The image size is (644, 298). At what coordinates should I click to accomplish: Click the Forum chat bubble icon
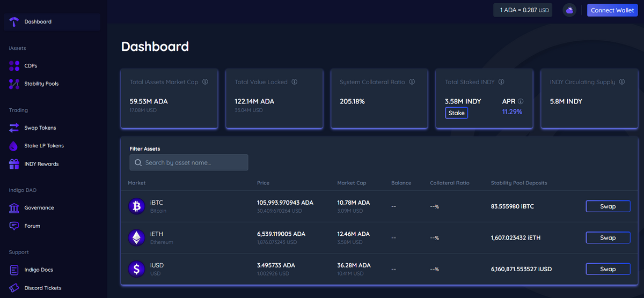(x=14, y=226)
